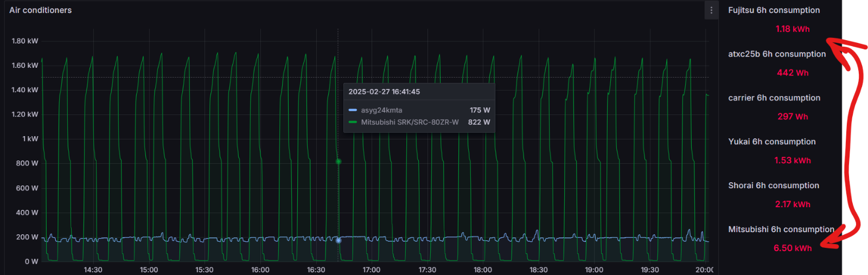Click the asyg24kmta series name in tooltip

pos(381,110)
